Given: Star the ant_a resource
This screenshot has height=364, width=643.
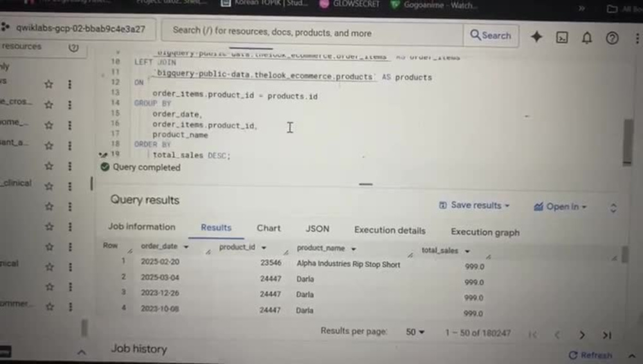Looking at the screenshot, I should (49, 146).
